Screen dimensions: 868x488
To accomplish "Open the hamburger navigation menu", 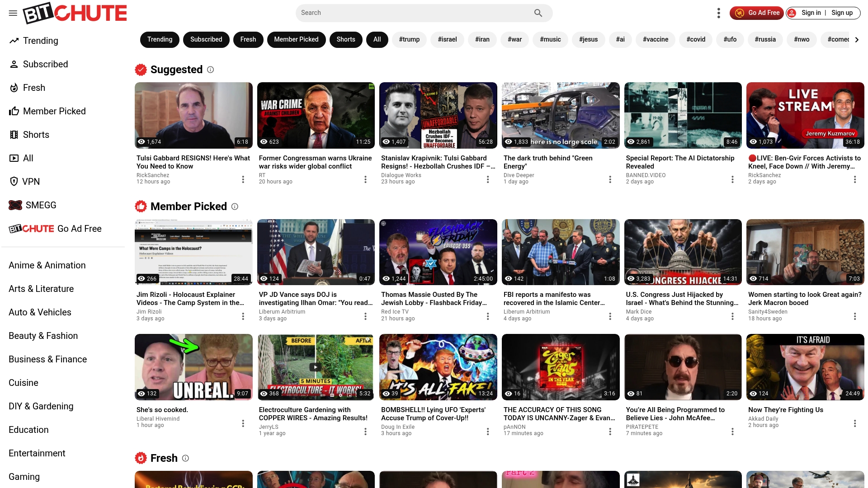I will 13,13.
